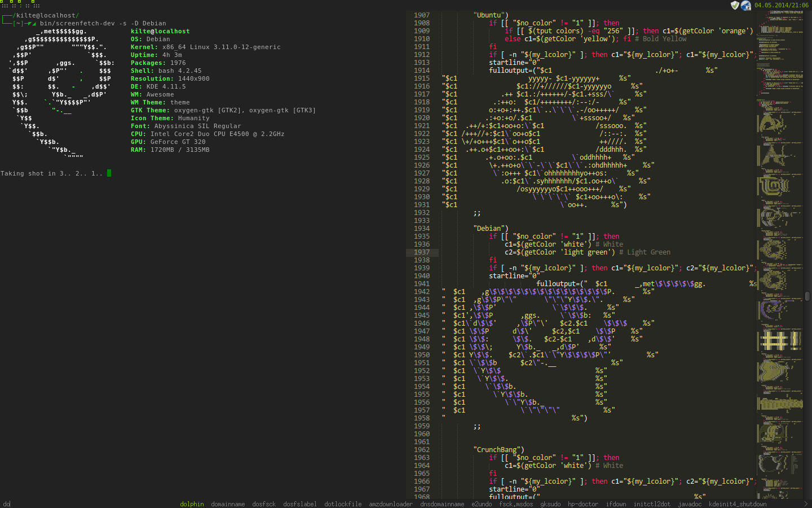
Task: Click the screenfetch-dev command line in terminal
Action: 103,24
